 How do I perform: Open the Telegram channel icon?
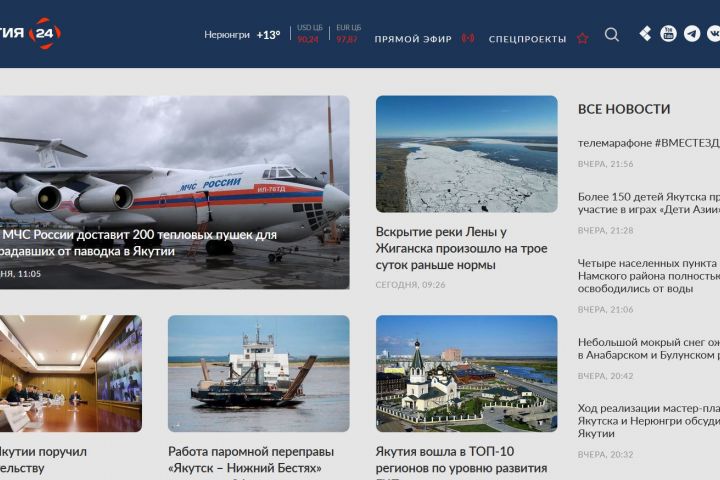(x=692, y=34)
